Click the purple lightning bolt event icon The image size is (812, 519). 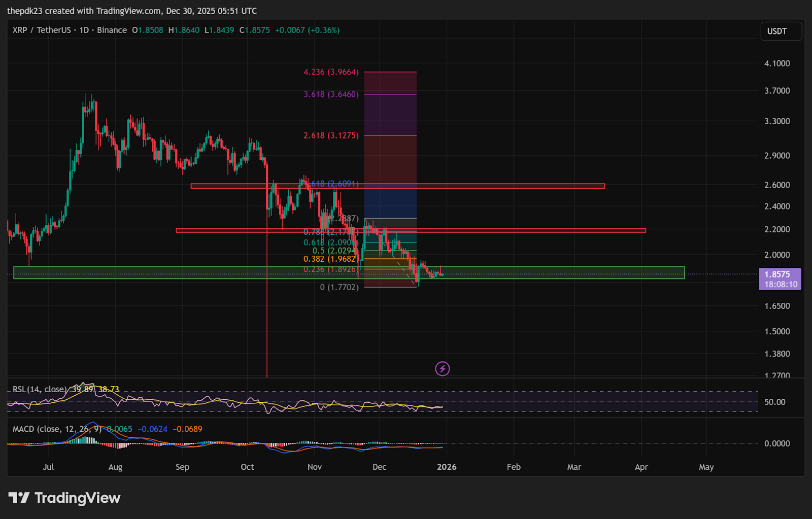[443, 369]
